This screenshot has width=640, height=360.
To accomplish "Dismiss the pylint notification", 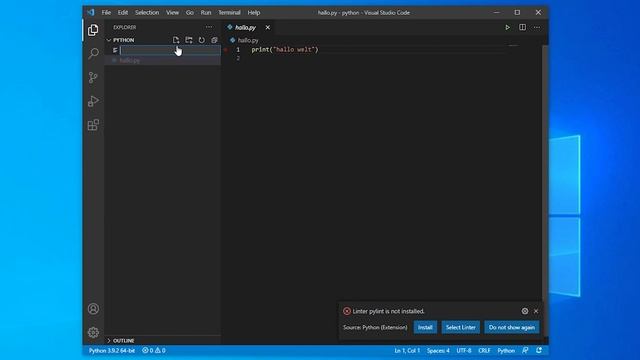I will coord(536,311).
